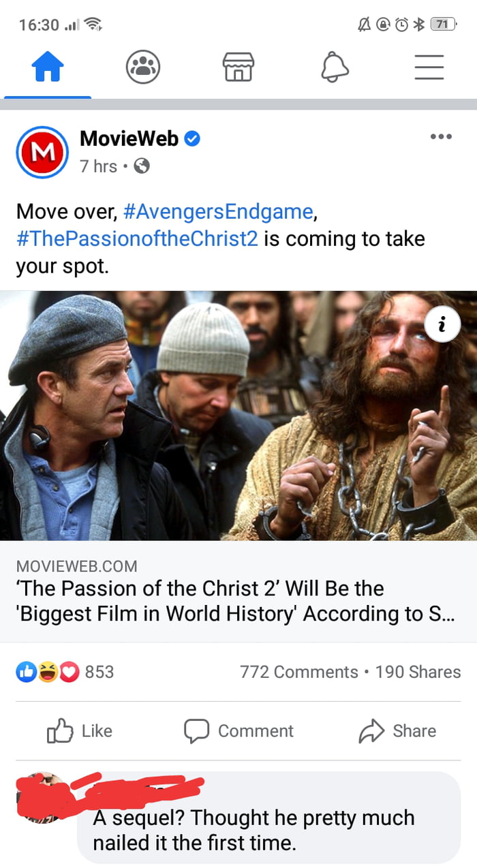
Task: Tap the Comment button
Action: point(238,731)
